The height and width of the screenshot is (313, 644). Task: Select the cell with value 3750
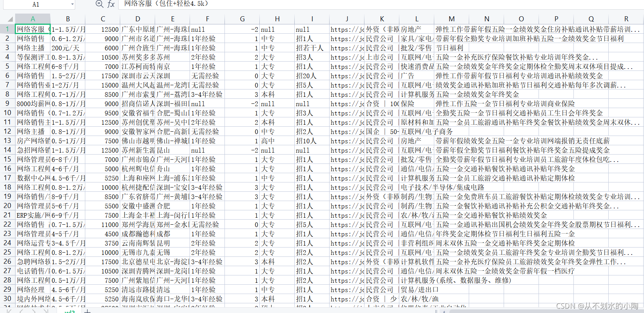tap(103, 243)
